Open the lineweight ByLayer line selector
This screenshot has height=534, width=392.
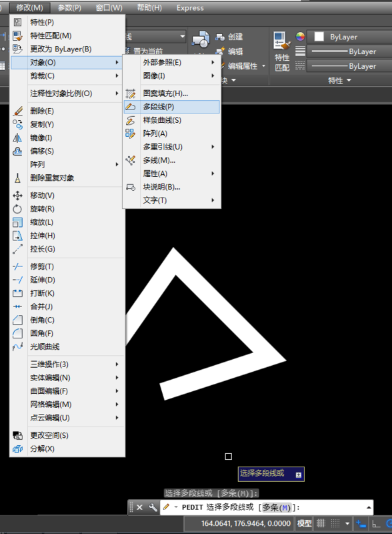click(x=351, y=51)
